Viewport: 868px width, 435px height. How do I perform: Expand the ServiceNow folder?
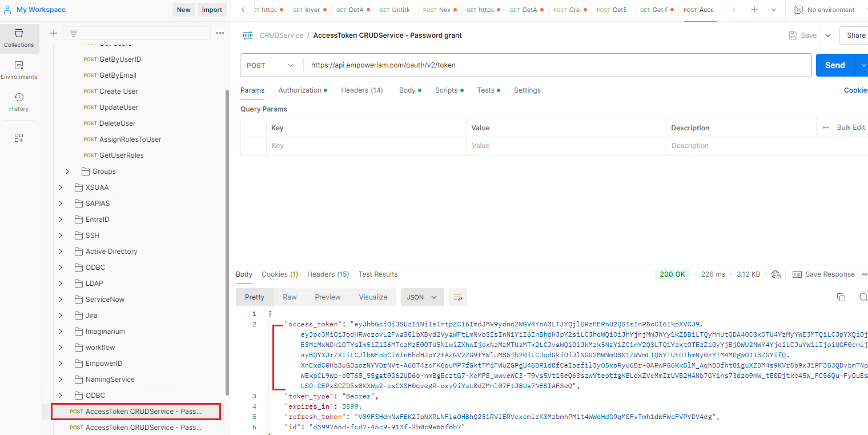[61, 300]
